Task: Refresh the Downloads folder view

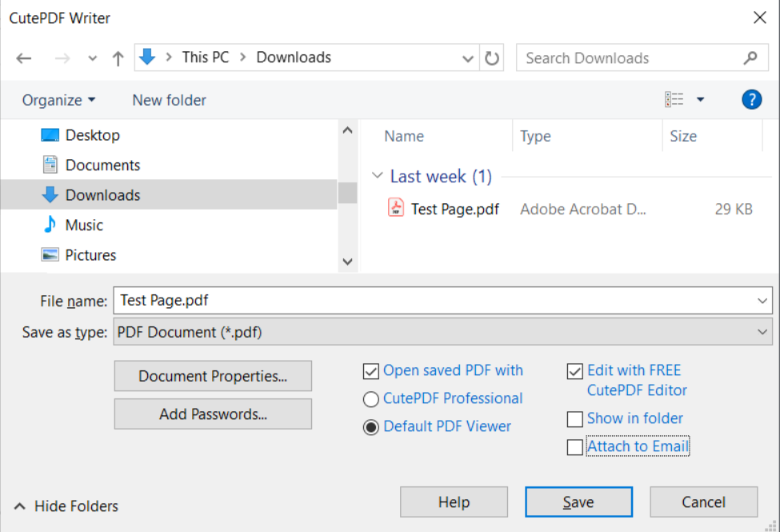Action: click(x=492, y=57)
